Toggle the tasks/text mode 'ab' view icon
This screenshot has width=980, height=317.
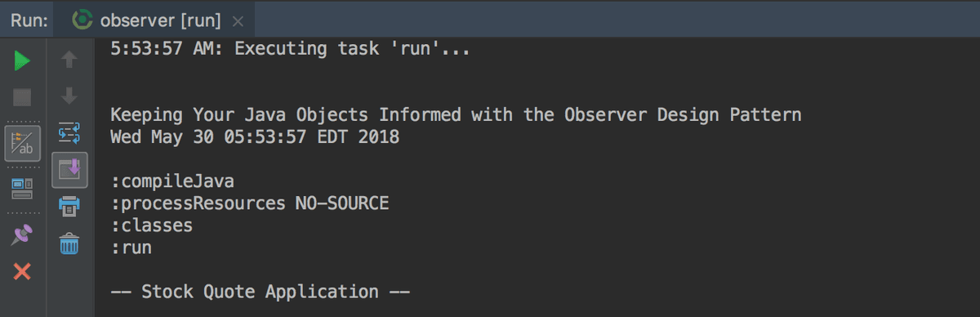tap(23, 144)
